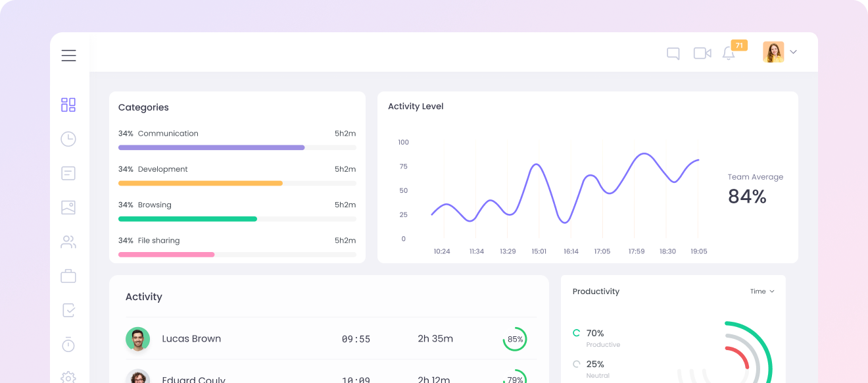Open the dashboard grid icon in the sidebar
The height and width of the screenshot is (383, 868).
(68, 104)
